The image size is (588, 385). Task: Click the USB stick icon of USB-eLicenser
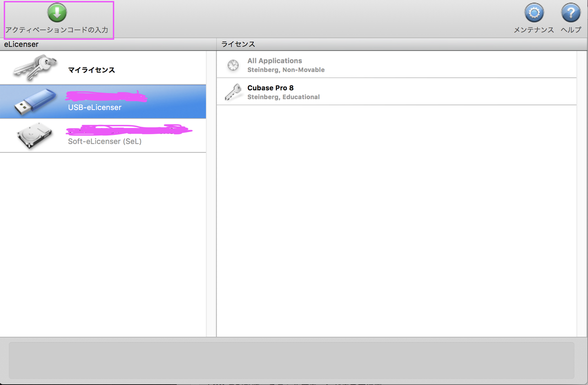35,101
